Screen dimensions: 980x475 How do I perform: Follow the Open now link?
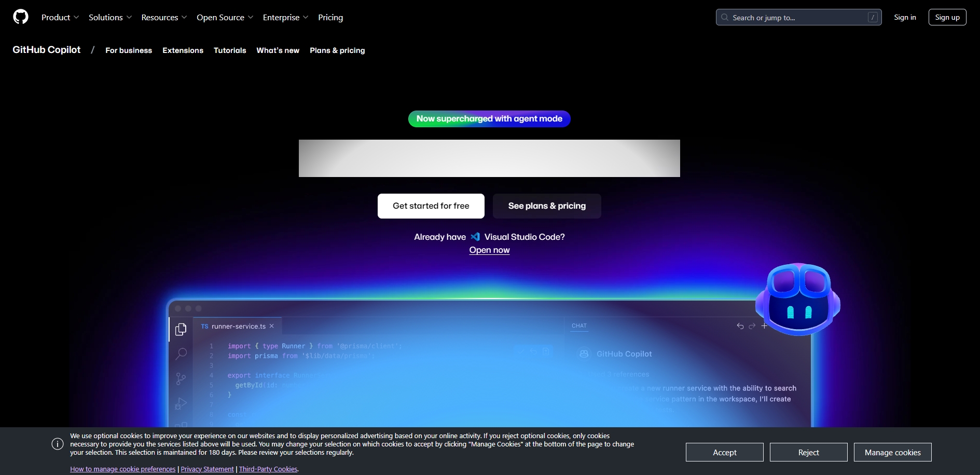point(489,250)
